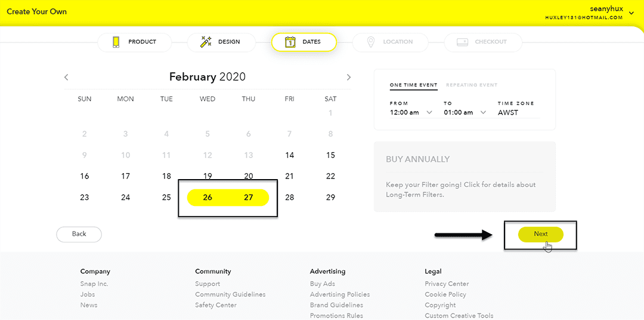This screenshot has width=644, height=320.
Task: Click the AWST time zone field
Action: point(519,112)
